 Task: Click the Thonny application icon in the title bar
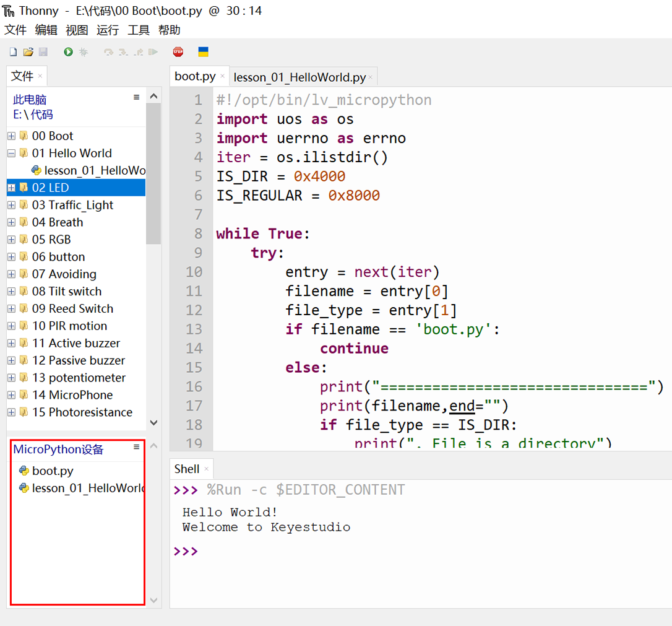[8, 11]
